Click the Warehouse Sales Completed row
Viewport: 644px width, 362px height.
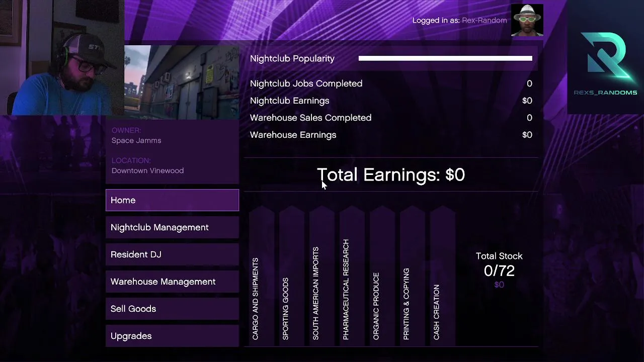391,118
